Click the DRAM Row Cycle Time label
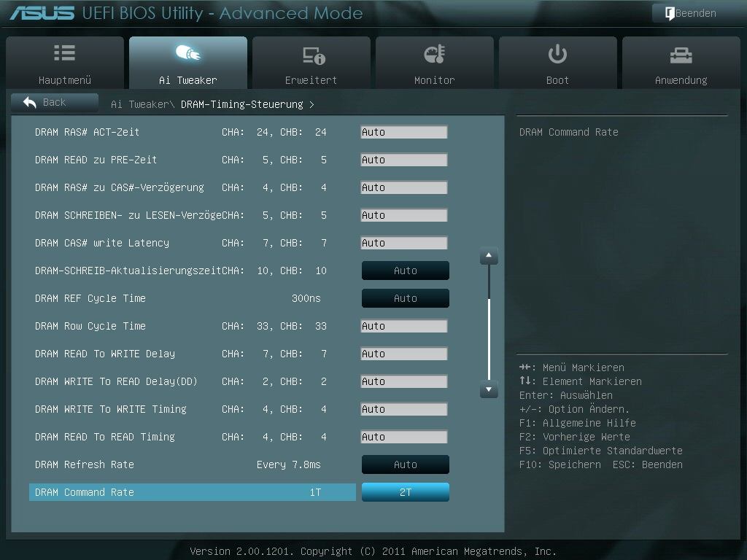The width and height of the screenshot is (747, 560). tap(90, 326)
